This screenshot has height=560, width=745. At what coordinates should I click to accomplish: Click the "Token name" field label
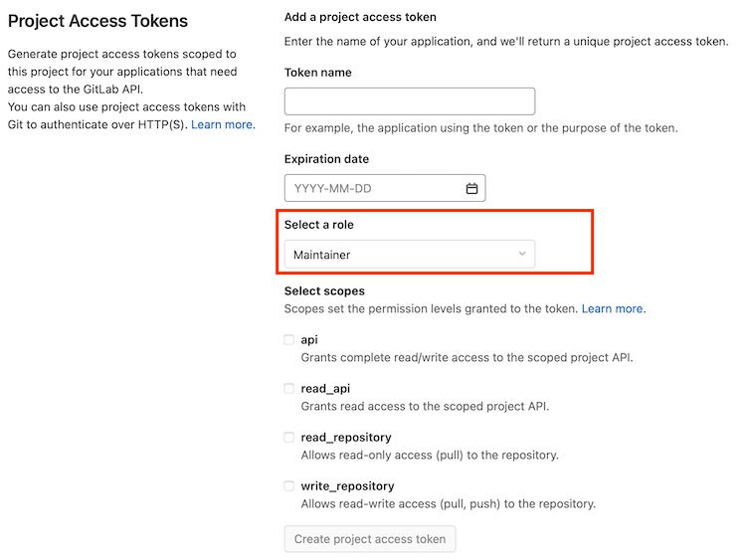point(317,73)
